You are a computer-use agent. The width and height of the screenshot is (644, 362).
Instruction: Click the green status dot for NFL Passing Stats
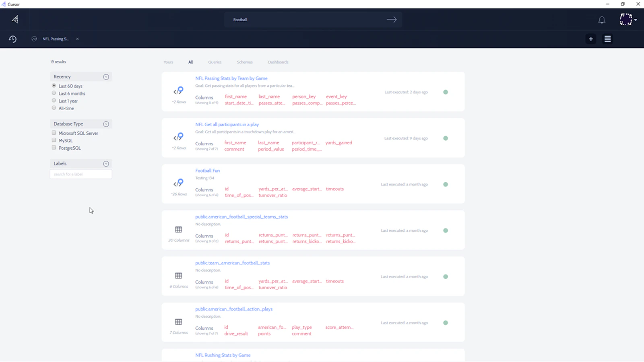coord(446,92)
